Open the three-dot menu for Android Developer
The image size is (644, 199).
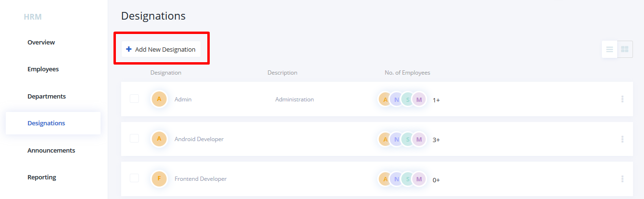pos(622,139)
